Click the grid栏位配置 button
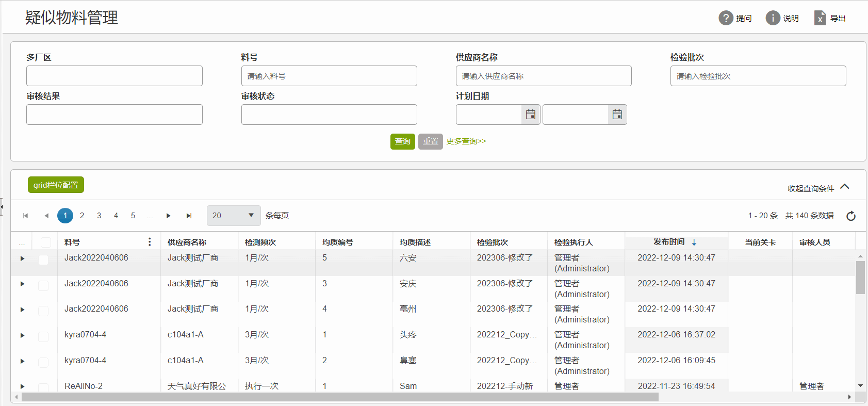Image resolution: width=868 pixels, height=406 pixels. (x=56, y=185)
